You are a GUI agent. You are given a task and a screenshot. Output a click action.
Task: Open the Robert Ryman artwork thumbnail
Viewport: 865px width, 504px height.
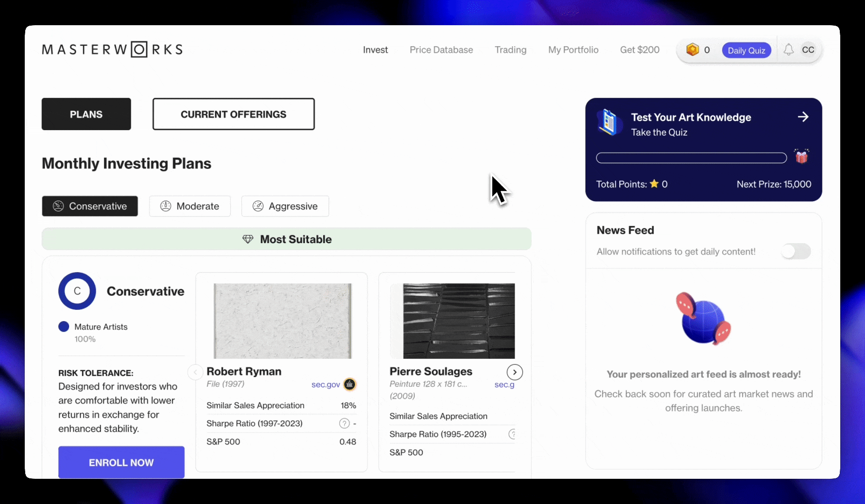click(283, 321)
